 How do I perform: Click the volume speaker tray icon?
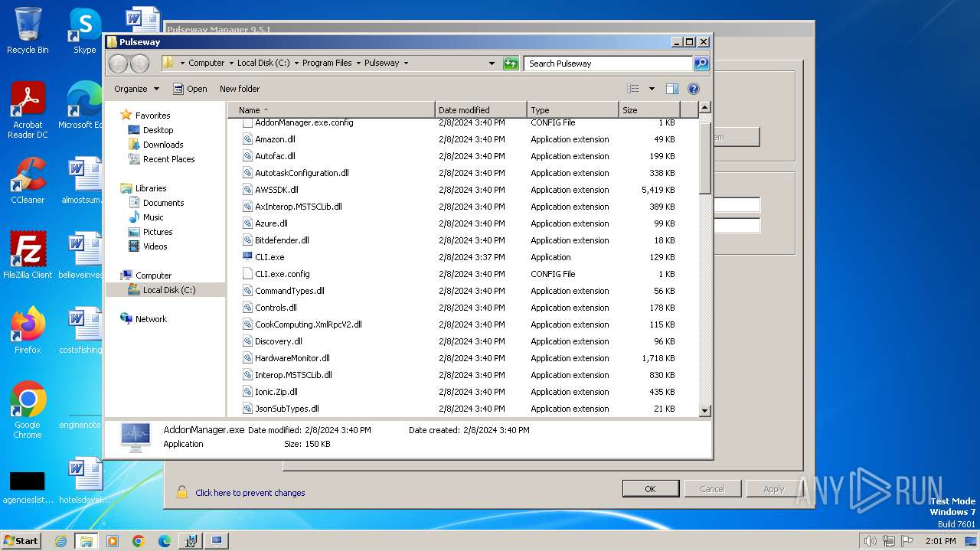[870, 541]
